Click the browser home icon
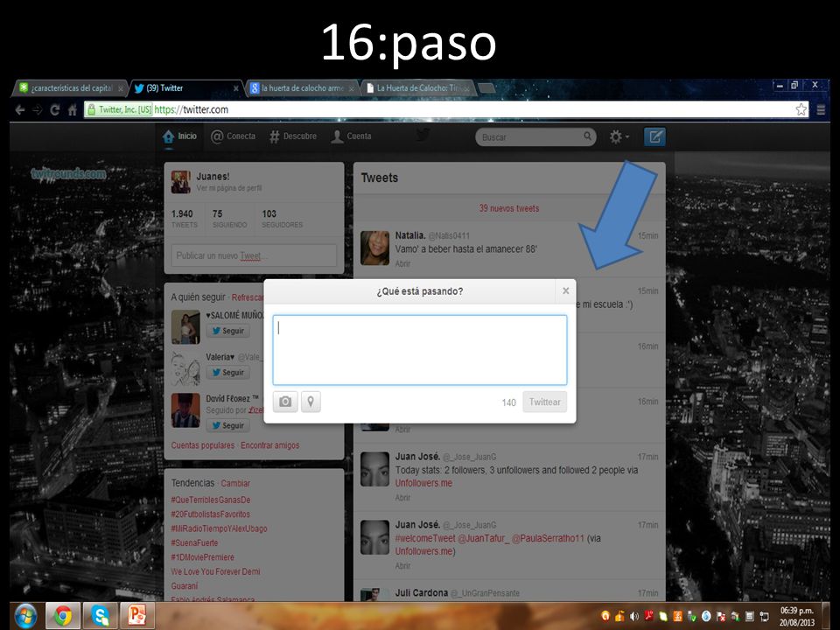Viewport: 840px width, 630px height. pos(73,110)
